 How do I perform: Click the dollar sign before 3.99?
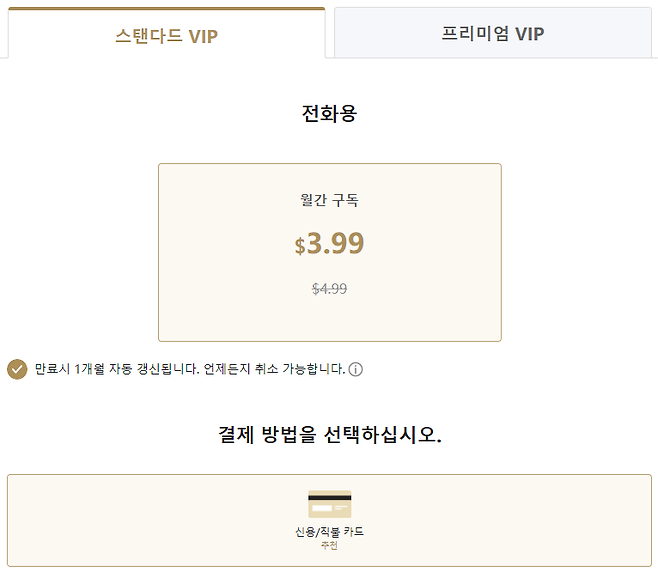300,246
